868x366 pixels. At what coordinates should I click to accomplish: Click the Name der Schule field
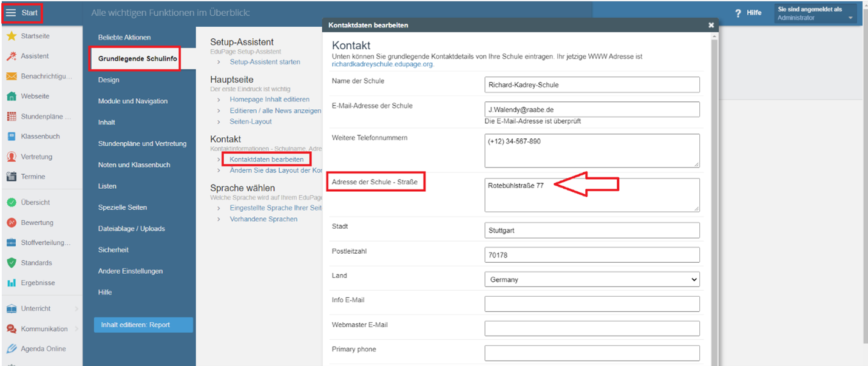pos(592,85)
